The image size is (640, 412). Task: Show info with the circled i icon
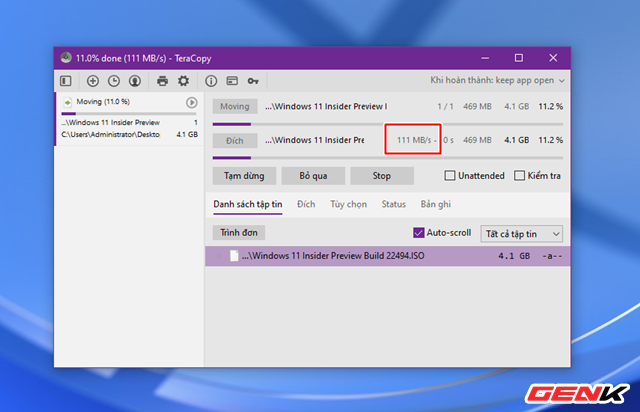pyautogui.click(x=211, y=81)
